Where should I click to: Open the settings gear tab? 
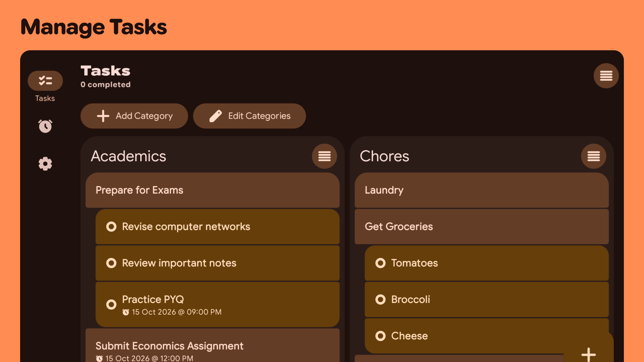[45, 164]
